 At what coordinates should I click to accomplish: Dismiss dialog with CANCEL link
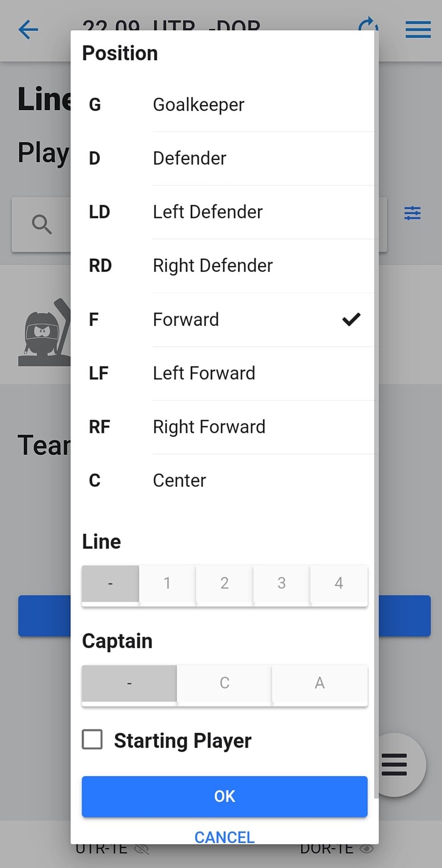click(225, 837)
